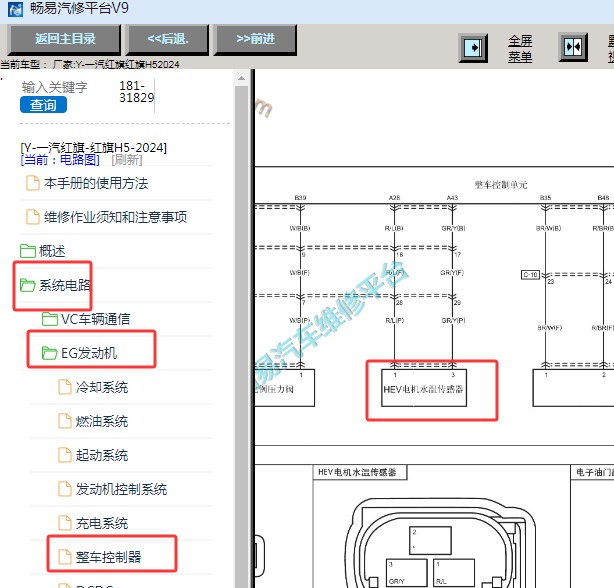The height and width of the screenshot is (588, 614).
Task: Click the 当前：电路图 link
Action: 60,160
